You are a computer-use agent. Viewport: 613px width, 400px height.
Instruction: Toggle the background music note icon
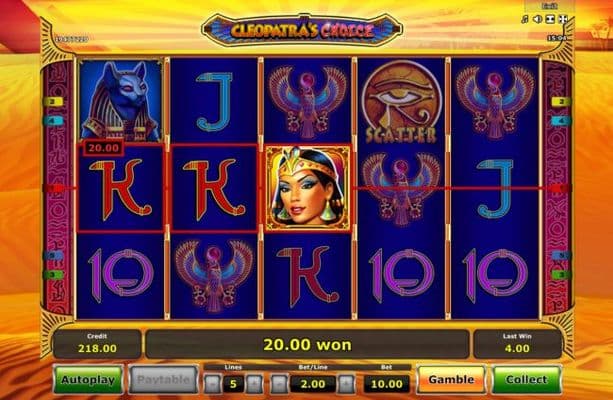click(525, 19)
